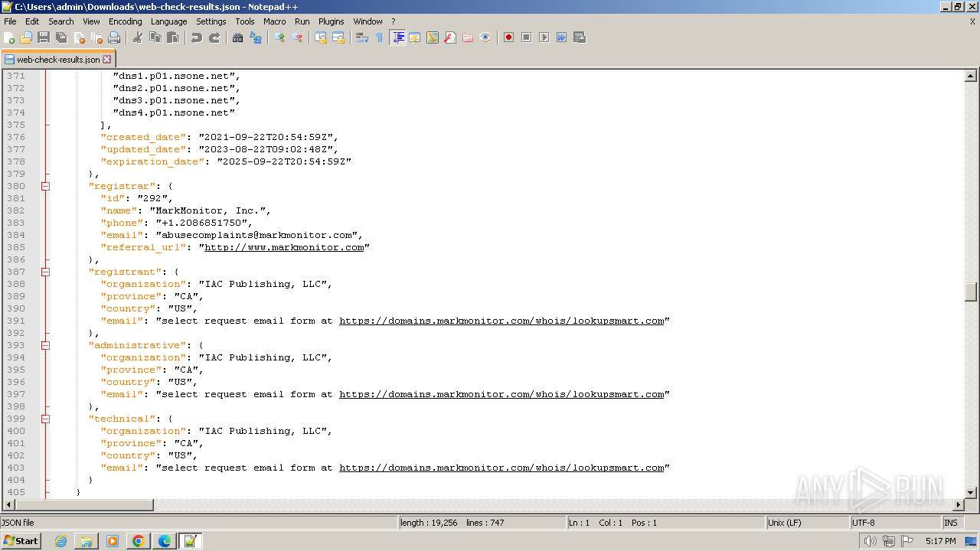Image resolution: width=980 pixels, height=551 pixels.
Task: Open the administrative lookupsmart.com whois link
Action: click(x=501, y=394)
